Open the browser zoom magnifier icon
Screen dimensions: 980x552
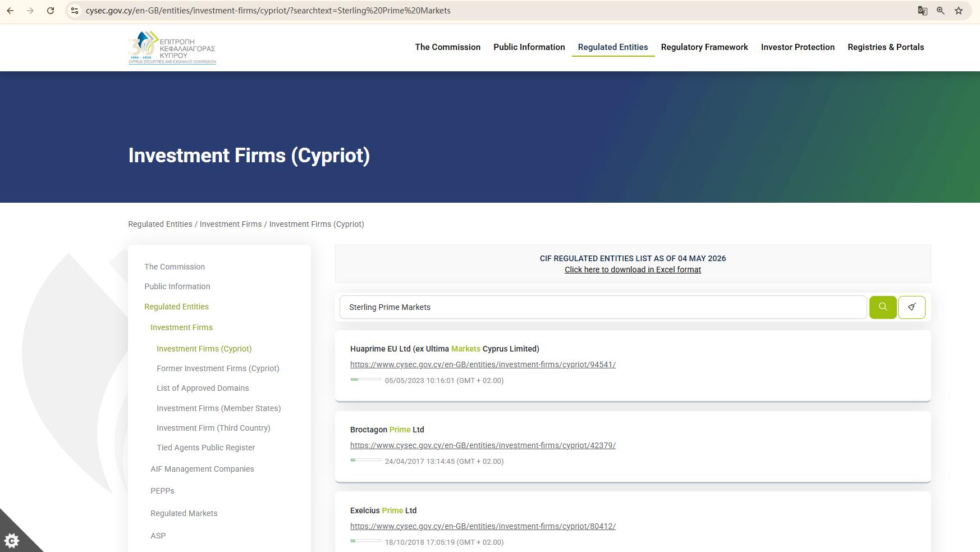pos(941,11)
